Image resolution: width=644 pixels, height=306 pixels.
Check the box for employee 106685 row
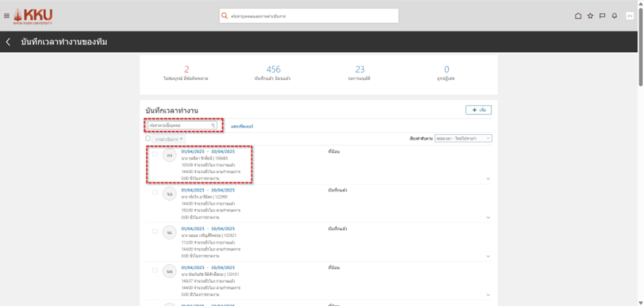pos(155,154)
